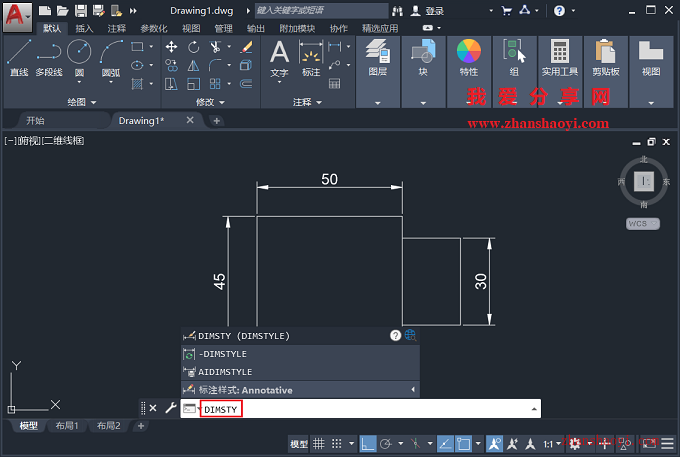Switch to the 输出 ribbon tab
Viewport: 680px width, 457px height.
256,29
